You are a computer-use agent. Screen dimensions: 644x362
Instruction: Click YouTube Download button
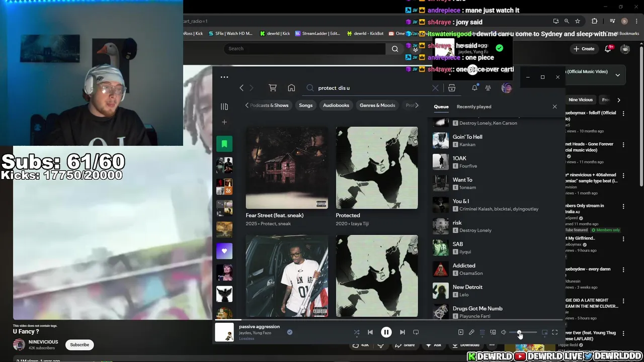point(466,345)
